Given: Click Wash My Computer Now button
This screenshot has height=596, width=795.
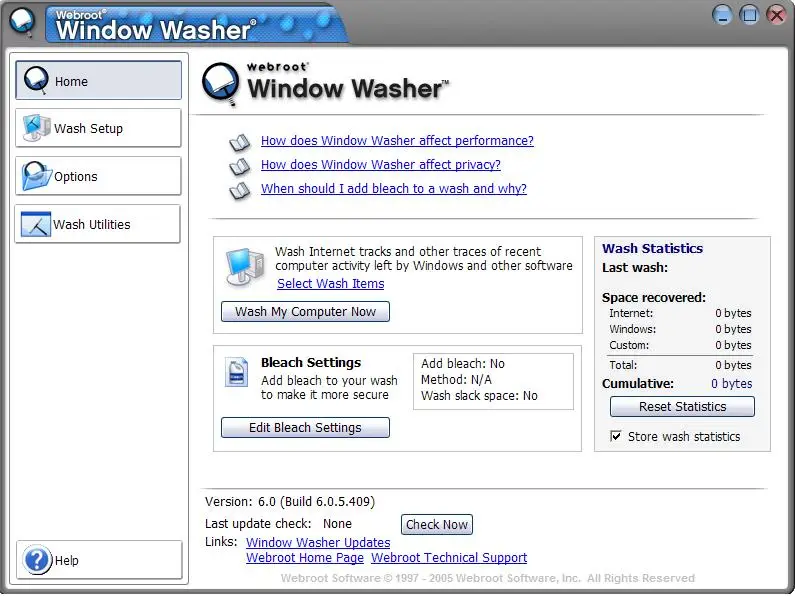Looking at the screenshot, I should [305, 311].
